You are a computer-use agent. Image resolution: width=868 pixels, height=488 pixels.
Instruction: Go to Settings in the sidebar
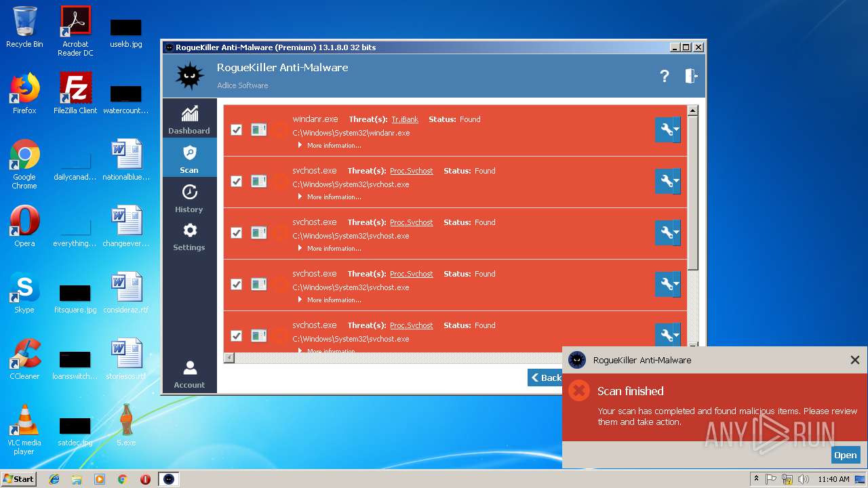point(189,237)
